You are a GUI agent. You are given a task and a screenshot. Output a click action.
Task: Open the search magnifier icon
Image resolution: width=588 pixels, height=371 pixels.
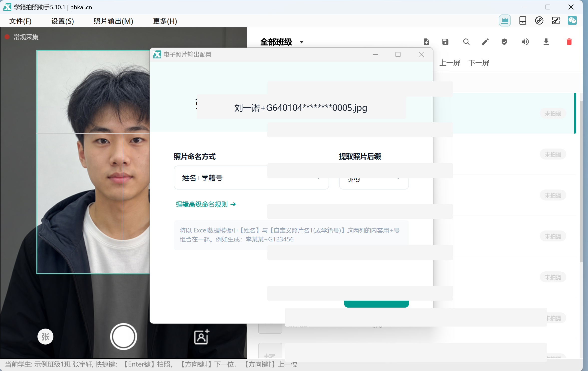pos(466,42)
